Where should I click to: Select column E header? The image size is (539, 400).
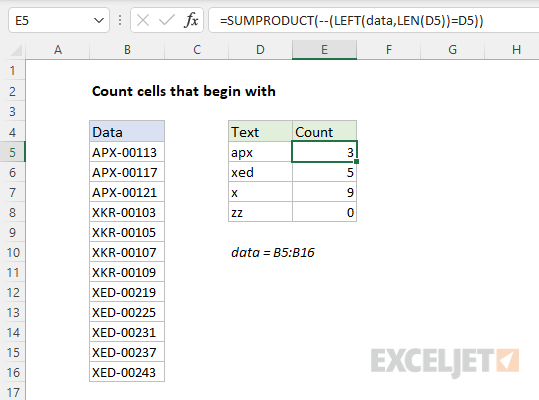click(x=324, y=50)
